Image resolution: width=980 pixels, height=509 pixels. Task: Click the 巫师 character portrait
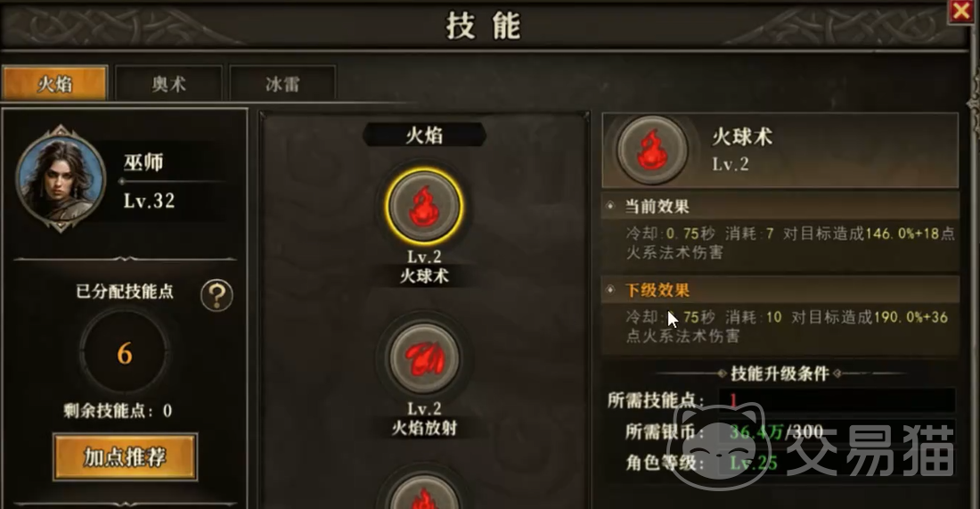pos(61,178)
